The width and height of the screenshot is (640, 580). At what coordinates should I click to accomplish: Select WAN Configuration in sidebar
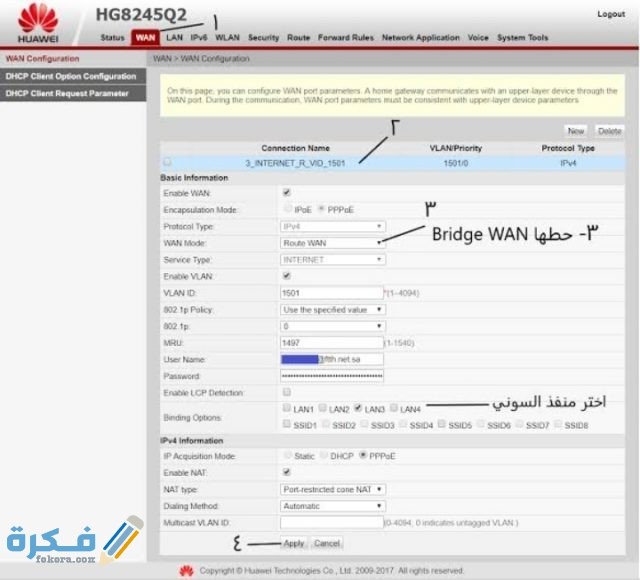[x=42, y=58]
